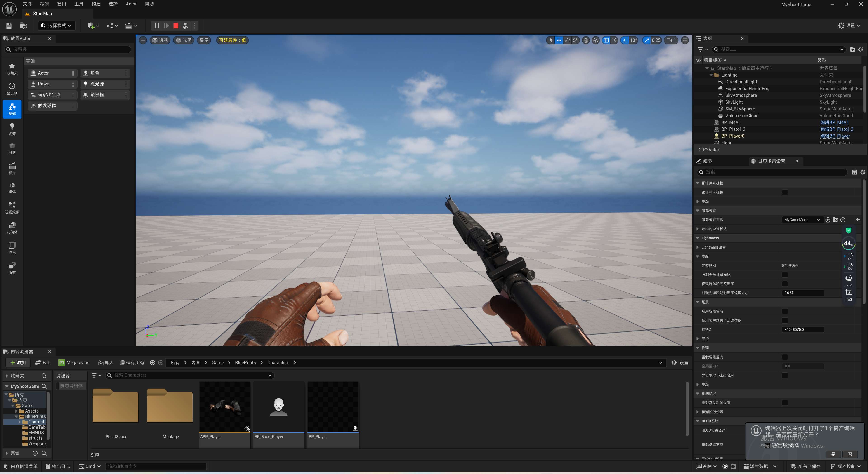Expand the Assets folder in content tree

click(16, 411)
